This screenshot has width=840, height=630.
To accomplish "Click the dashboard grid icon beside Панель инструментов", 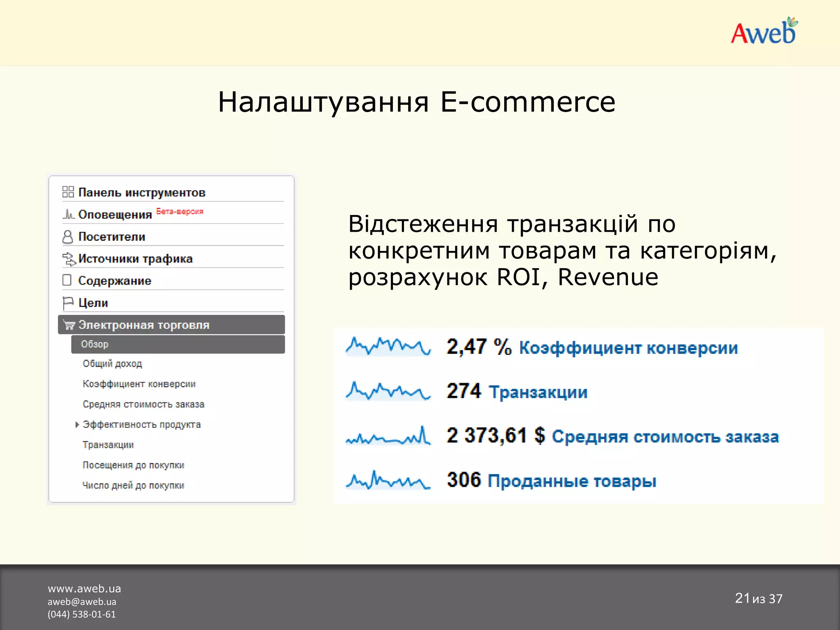I will 68,192.
